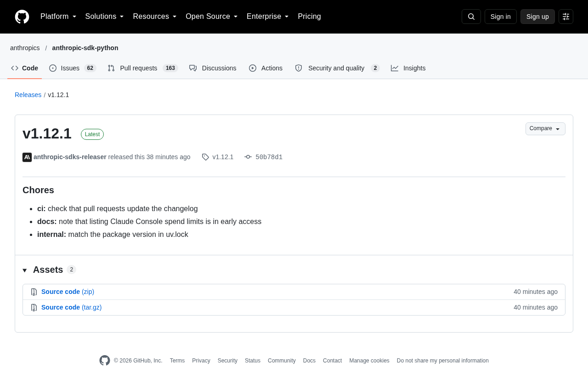This screenshot has width=588, height=368.
Task: Click the anthropic-sdks-releaser avatar icon
Action: click(x=27, y=157)
